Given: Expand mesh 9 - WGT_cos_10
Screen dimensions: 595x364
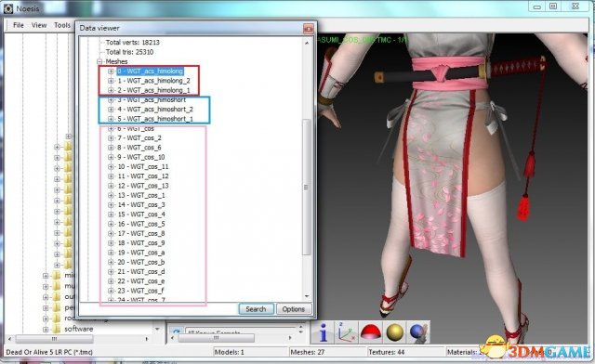Looking at the screenshot, I should pos(111,157).
